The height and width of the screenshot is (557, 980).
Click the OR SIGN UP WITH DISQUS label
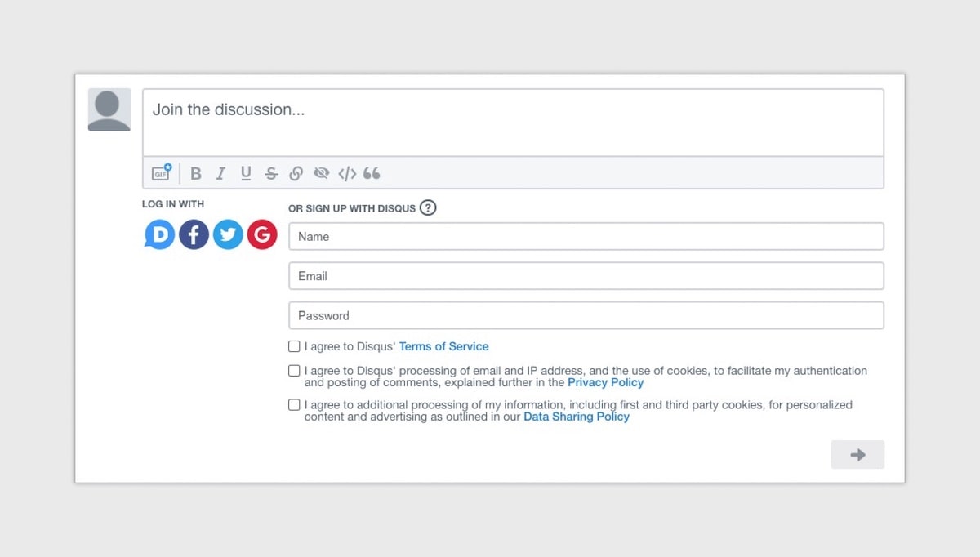(352, 208)
